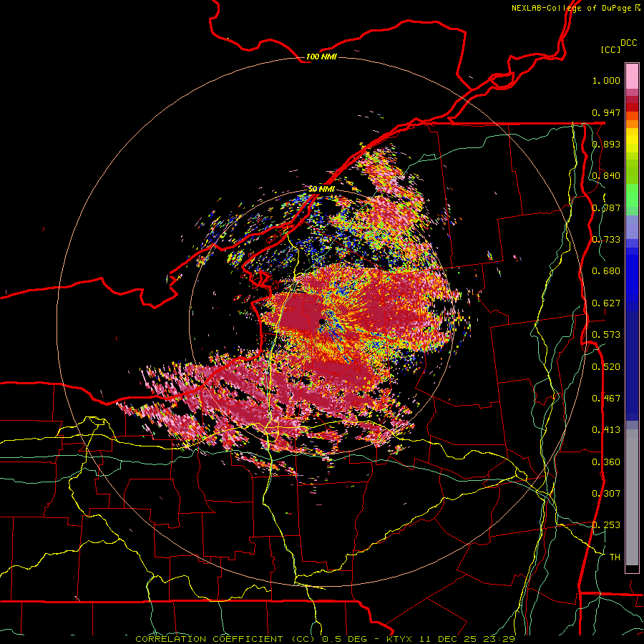Click the 0.520 legend value
Viewport: 644px width, 644px height.
pos(606,367)
